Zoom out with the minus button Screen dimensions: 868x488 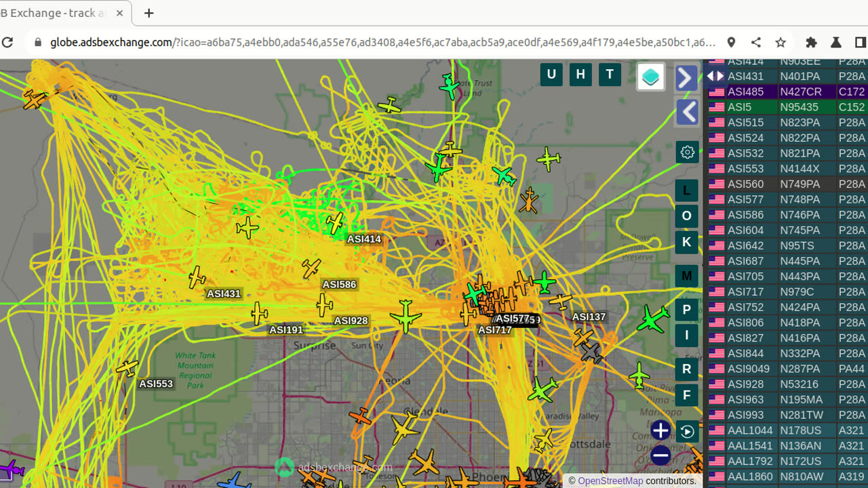(660, 455)
